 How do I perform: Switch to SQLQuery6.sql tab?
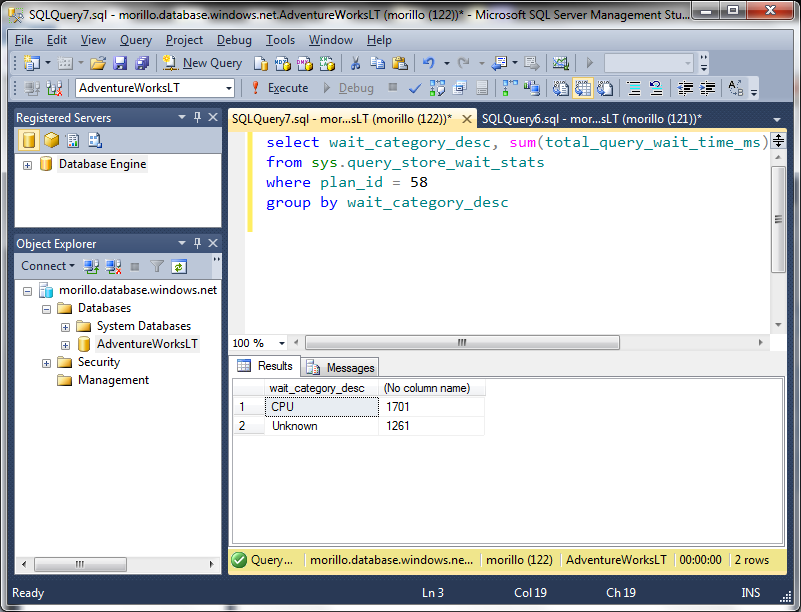coord(592,119)
